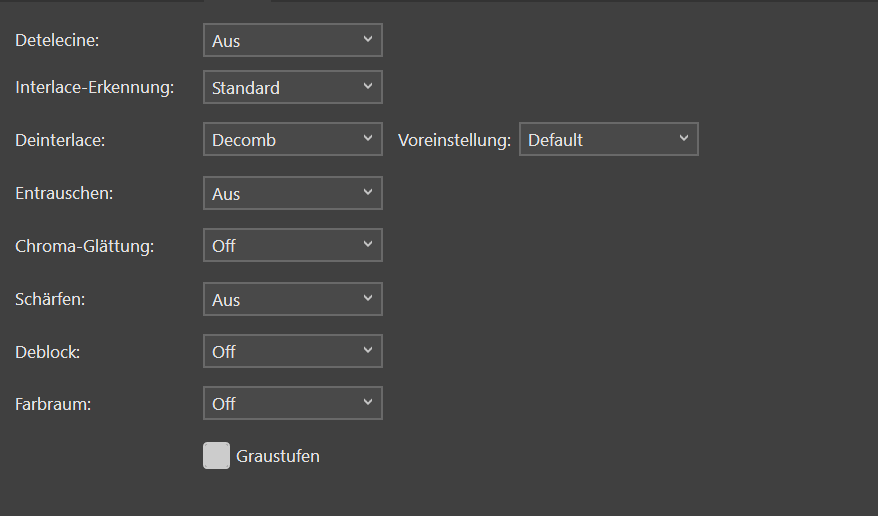
Task: Open the Deinterlace dropdown showing Decomb
Action: tap(292, 140)
